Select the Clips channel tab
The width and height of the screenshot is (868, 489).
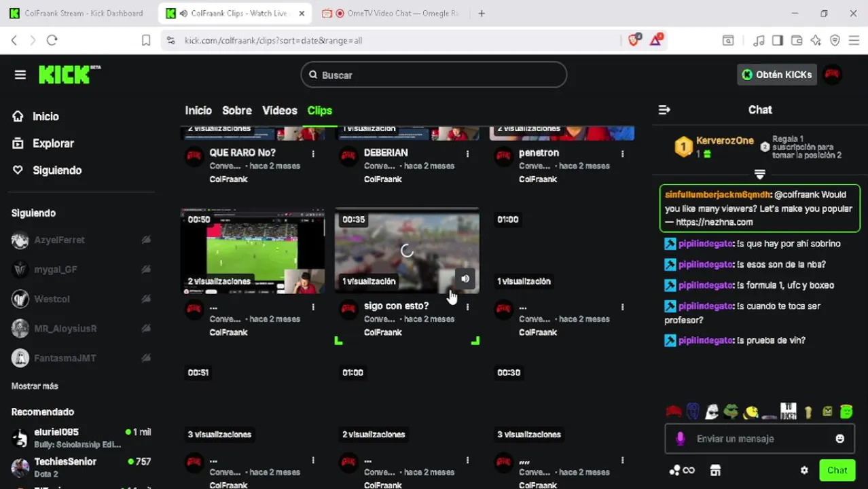pyautogui.click(x=320, y=110)
